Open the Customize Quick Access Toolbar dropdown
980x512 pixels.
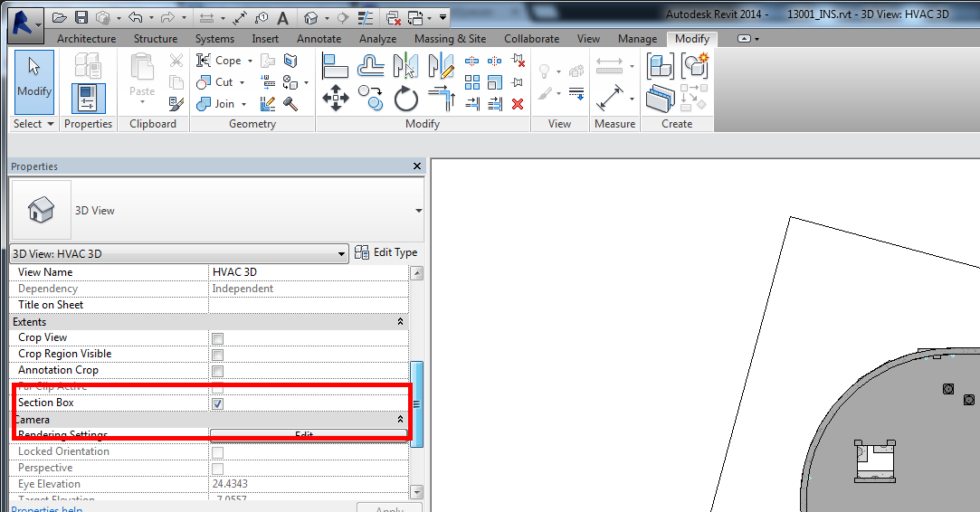coord(442,17)
